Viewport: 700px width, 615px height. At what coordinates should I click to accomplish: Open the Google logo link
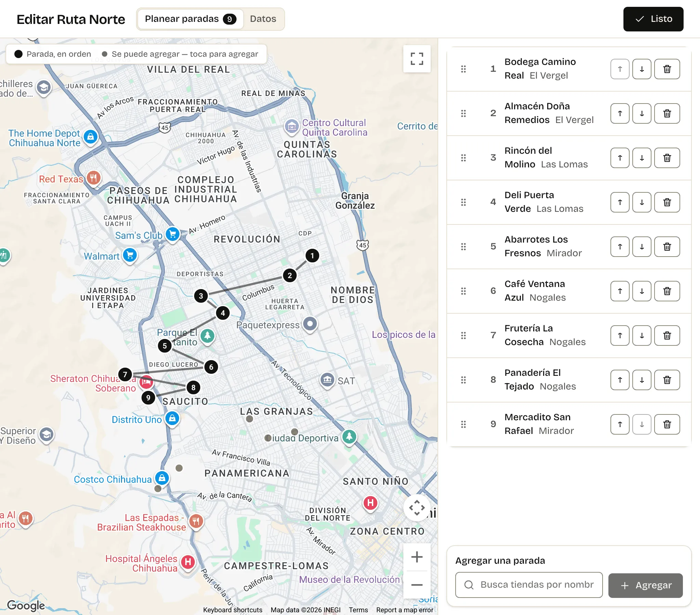[x=26, y=605]
